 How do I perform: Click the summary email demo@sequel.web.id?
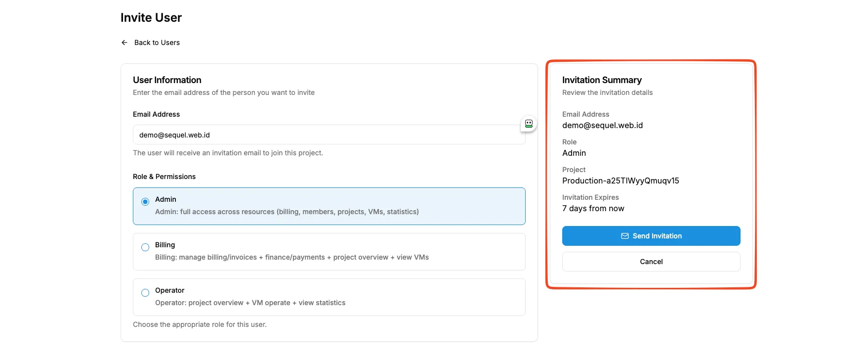click(x=603, y=126)
